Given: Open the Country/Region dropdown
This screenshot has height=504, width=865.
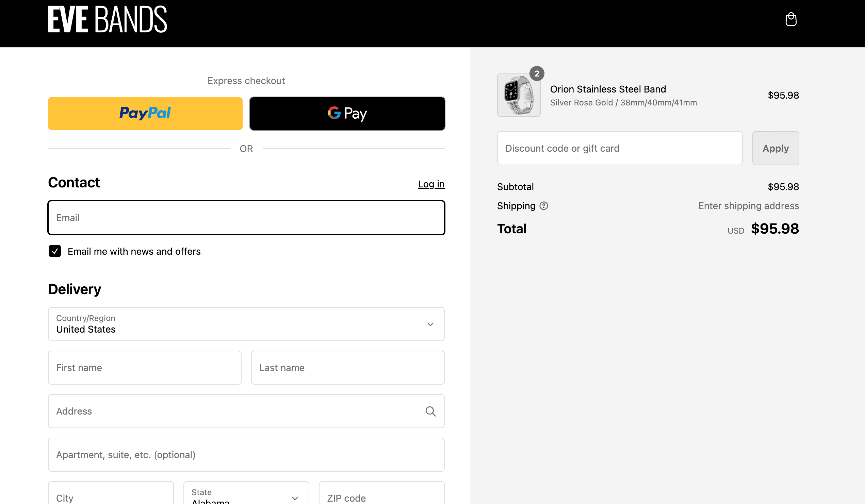Looking at the screenshot, I should point(246,324).
